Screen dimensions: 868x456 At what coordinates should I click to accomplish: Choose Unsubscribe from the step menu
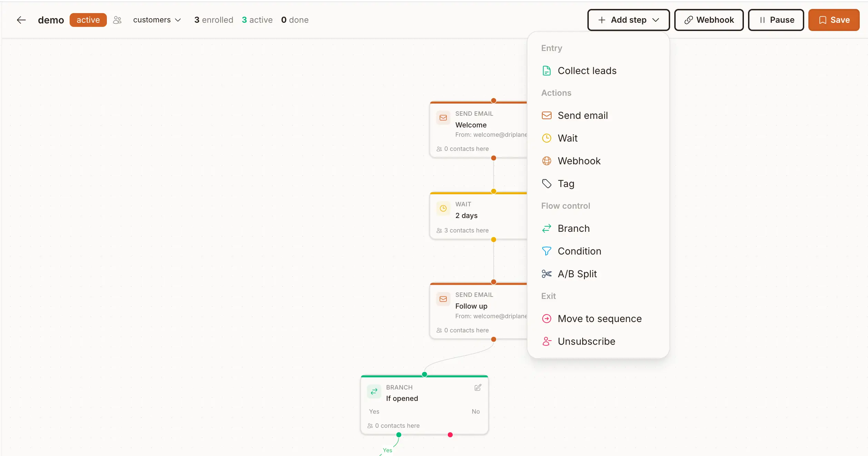[x=586, y=341]
